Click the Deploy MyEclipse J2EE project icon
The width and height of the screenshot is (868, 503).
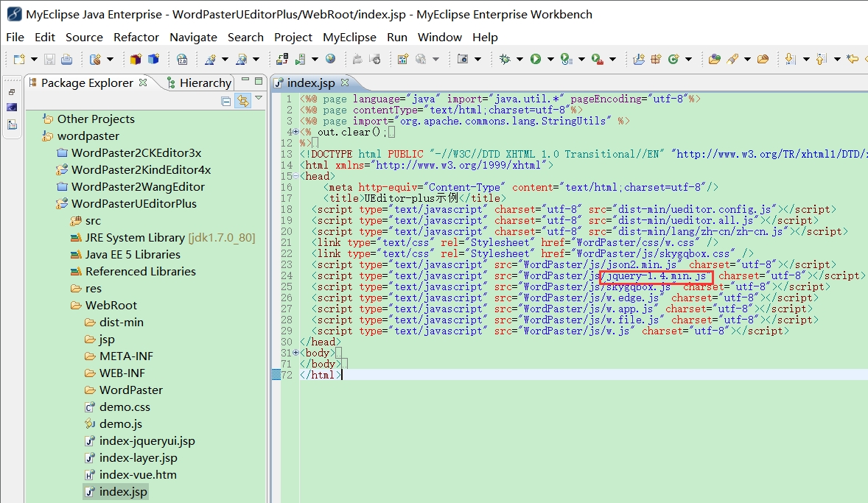click(x=282, y=59)
